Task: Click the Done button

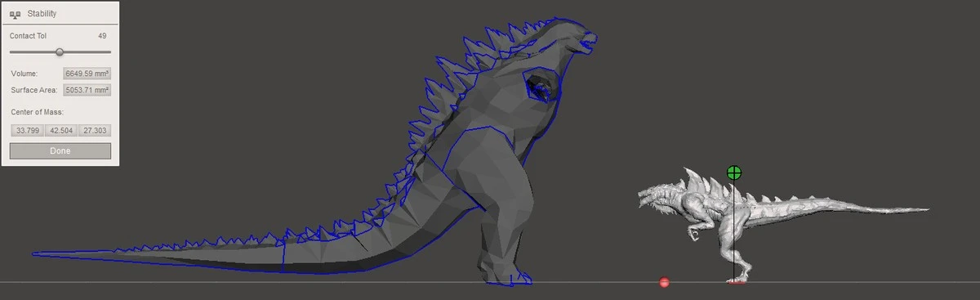Action: click(x=60, y=151)
